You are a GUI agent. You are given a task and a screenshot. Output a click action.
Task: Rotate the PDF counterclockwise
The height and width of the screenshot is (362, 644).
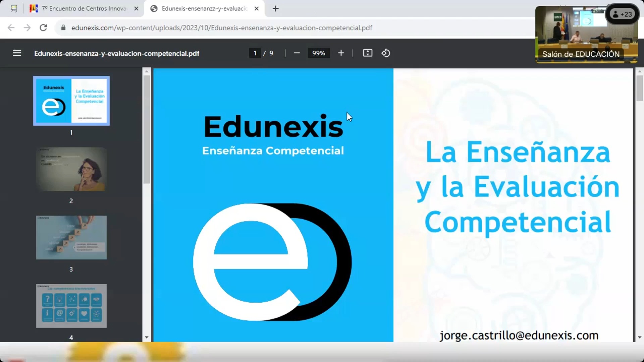(x=386, y=53)
